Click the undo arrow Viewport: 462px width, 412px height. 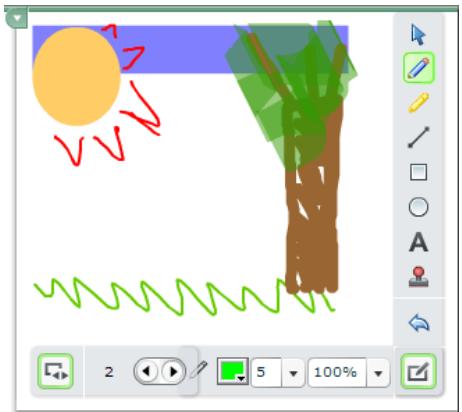pyautogui.click(x=419, y=323)
